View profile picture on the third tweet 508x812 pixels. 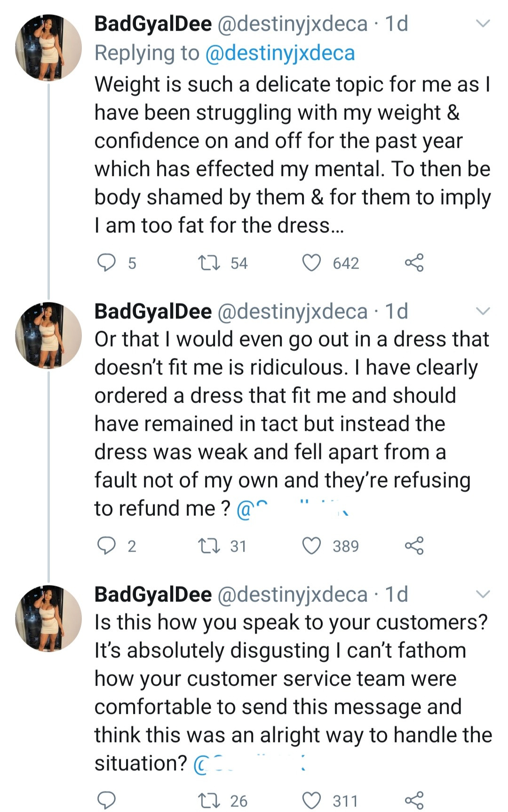48,618
